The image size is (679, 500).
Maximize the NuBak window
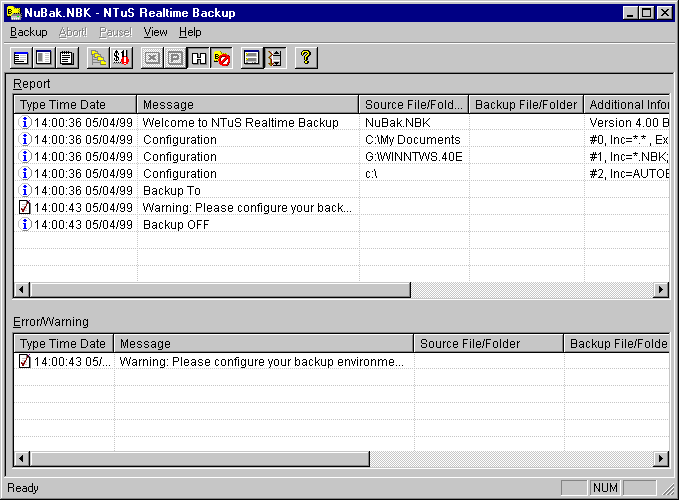(646, 13)
